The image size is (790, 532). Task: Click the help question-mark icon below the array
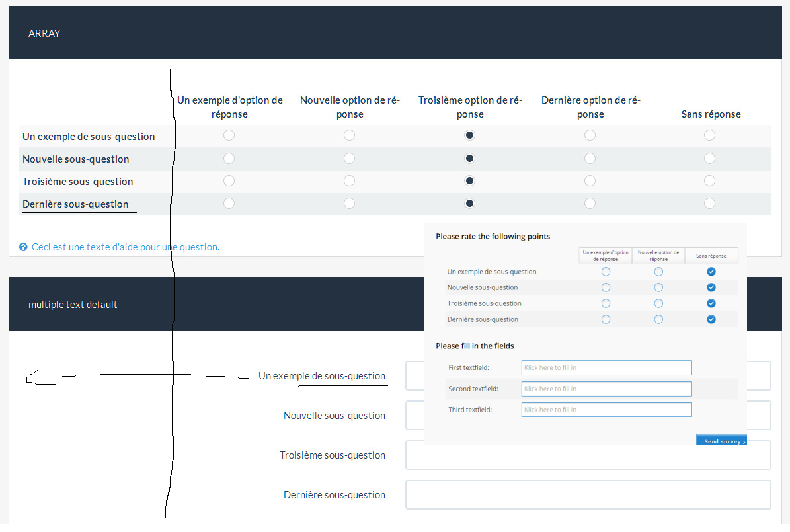[23, 247]
